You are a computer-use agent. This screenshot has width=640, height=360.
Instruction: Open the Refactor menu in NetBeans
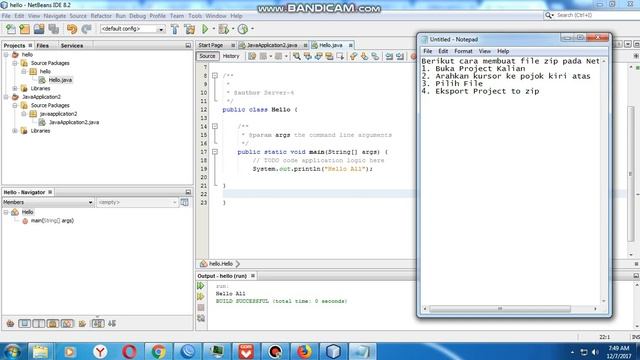[101, 16]
